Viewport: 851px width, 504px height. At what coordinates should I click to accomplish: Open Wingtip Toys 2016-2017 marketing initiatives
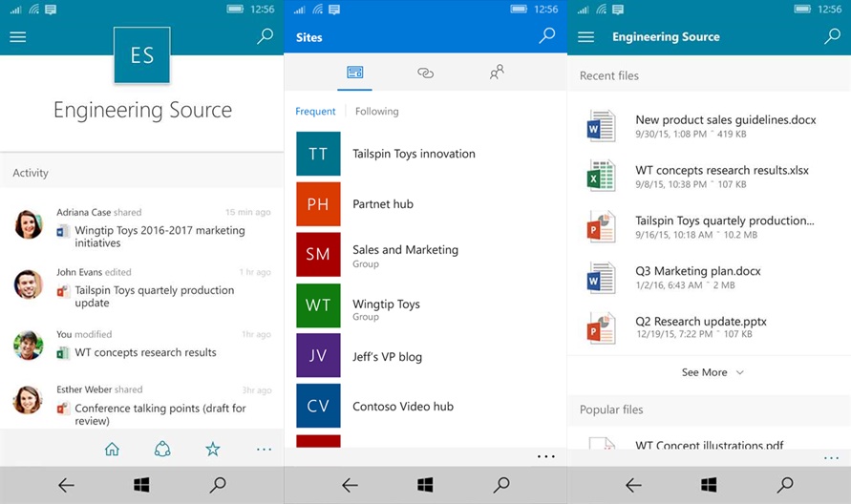point(160,237)
